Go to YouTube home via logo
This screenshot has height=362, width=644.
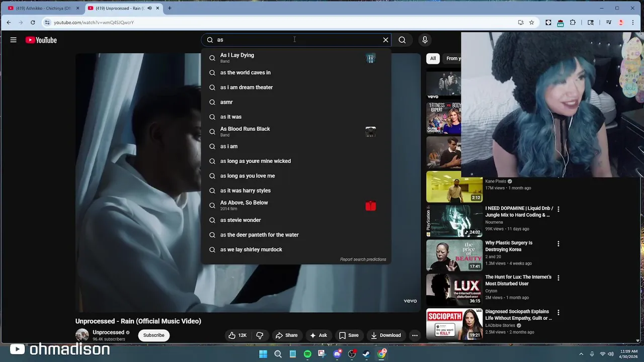tap(41, 40)
